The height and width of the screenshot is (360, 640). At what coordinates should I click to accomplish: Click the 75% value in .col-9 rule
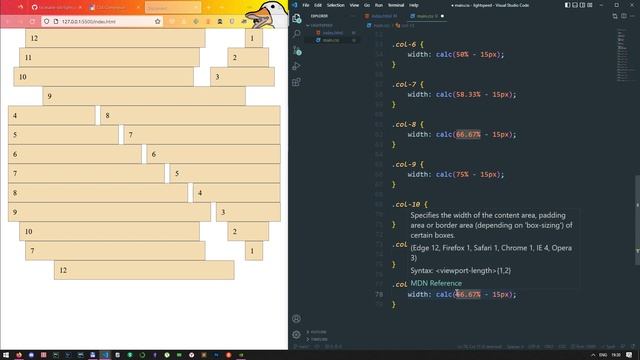(462, 174)
